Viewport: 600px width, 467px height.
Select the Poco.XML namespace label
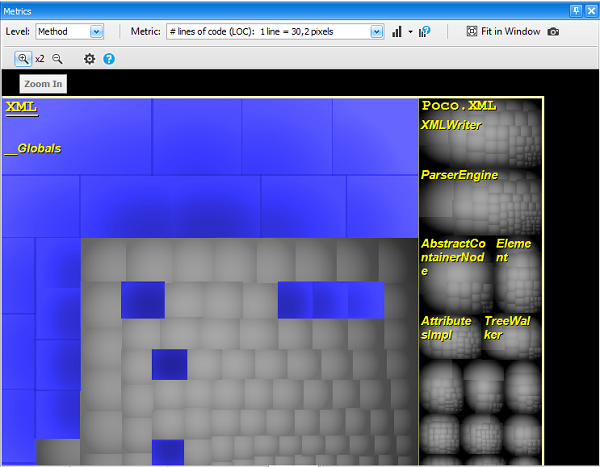click(x=459, y=106)
